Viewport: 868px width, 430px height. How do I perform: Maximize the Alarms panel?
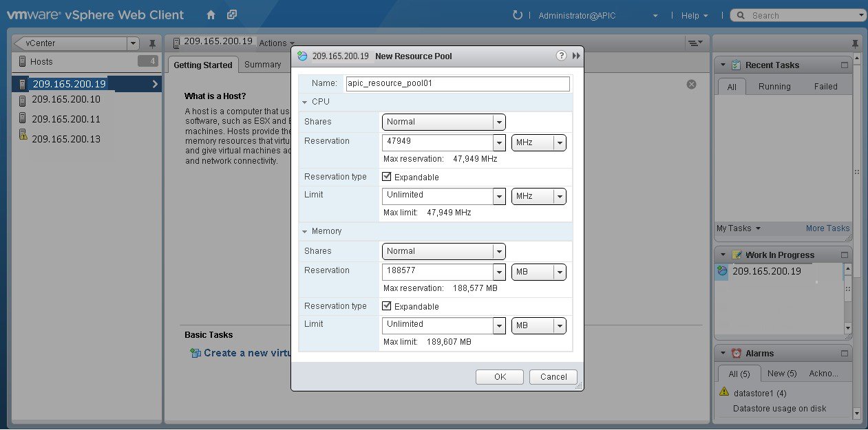(845, 354)
